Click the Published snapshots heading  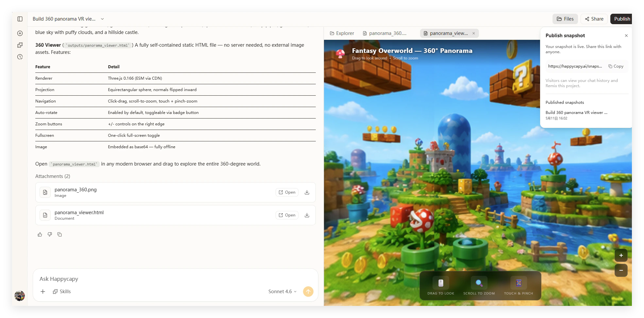(x=565, y=103)
